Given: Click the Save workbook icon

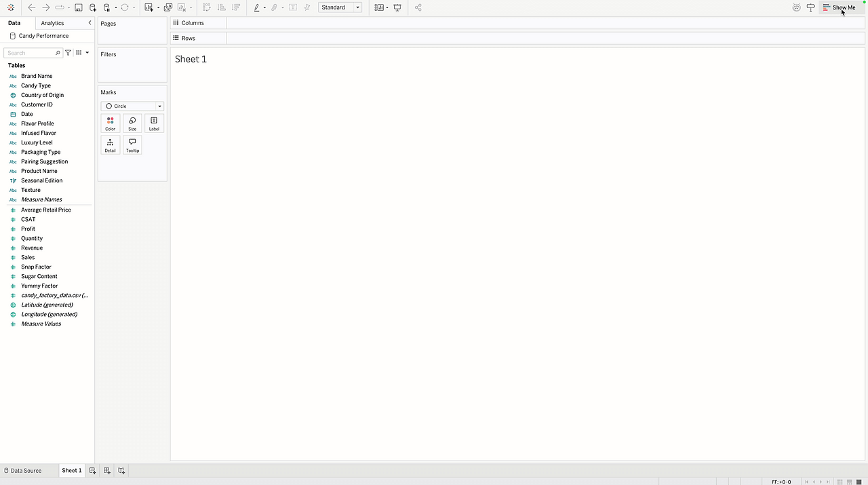Looking at the screenshot, I should point(79,7).
